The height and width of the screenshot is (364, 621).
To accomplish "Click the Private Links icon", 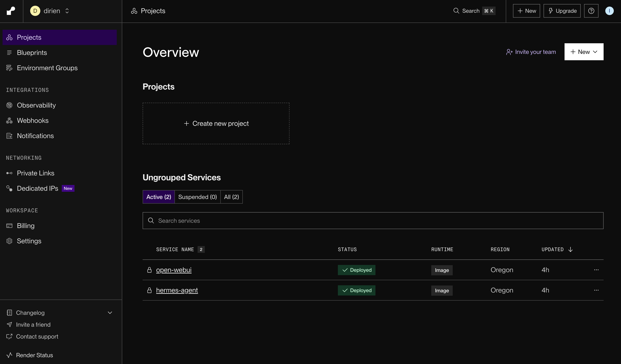I will tap(9, 173).
